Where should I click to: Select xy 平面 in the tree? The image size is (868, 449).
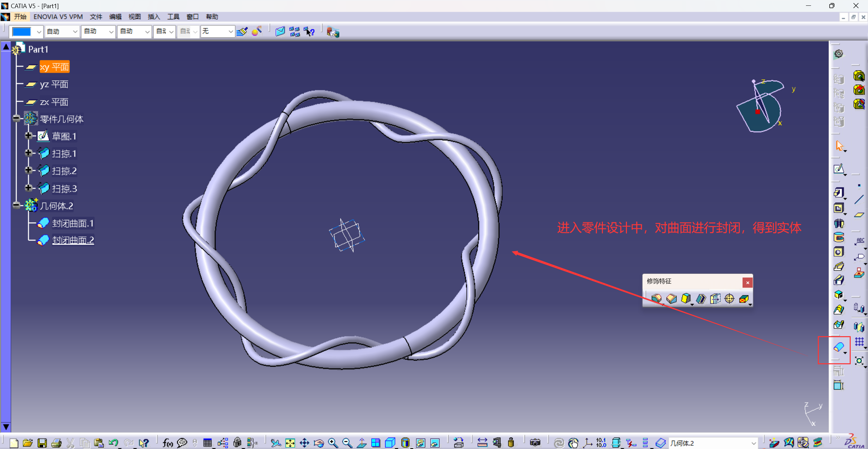pyautogui.click(x=54, y=67)
